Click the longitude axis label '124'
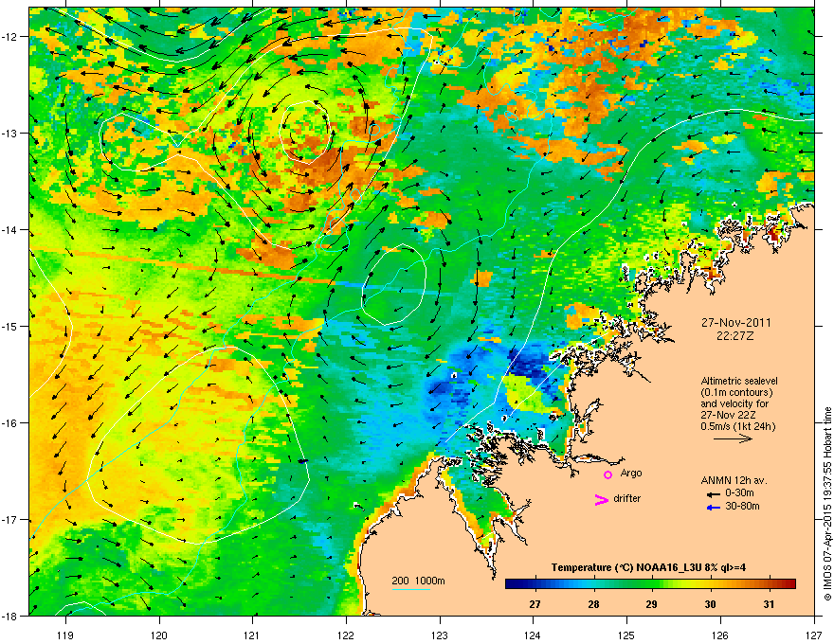Image resolution: width=834 pixels, height=644 pixels. [534, 635]
